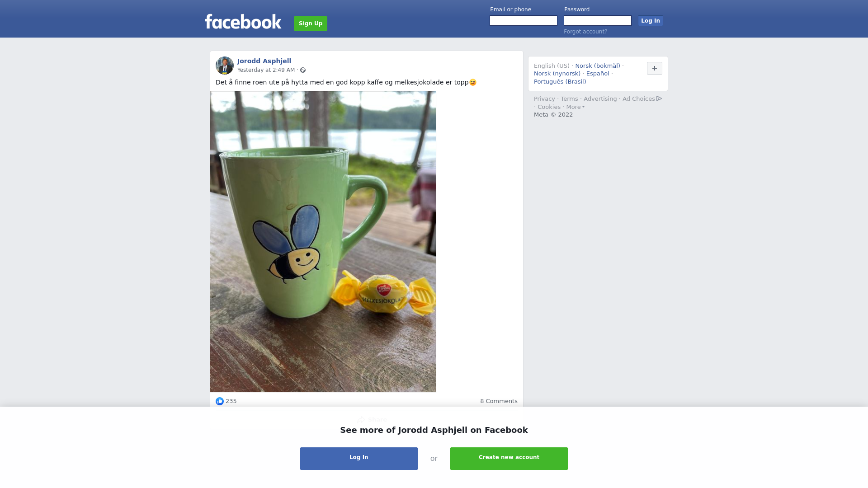The height and width of the screenshot is (488, 868).
Task: Click the Facebook logo
Action: point(243,22)
